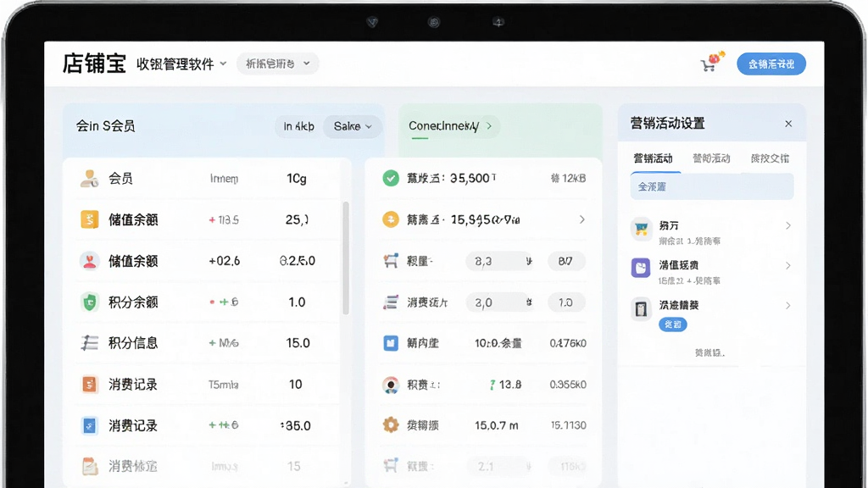Click the blue square icon of the 10:0.余量 row

(391, 343)
